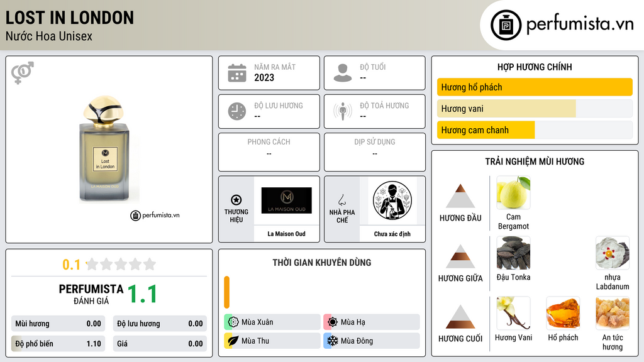Screen dimensions: 644x362
Task: Select the Mùa Đông season chip
Action: 372,341
